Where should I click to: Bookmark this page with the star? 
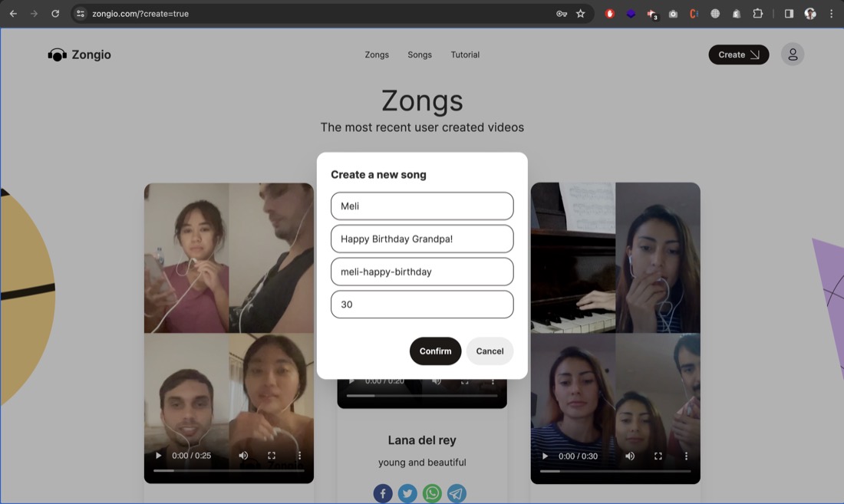pos(580,14)
